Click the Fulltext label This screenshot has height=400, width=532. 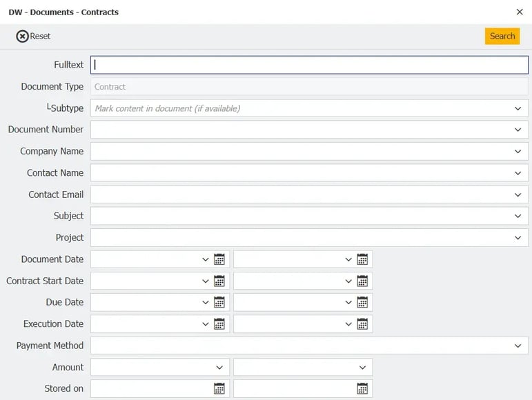pos(69,65)
